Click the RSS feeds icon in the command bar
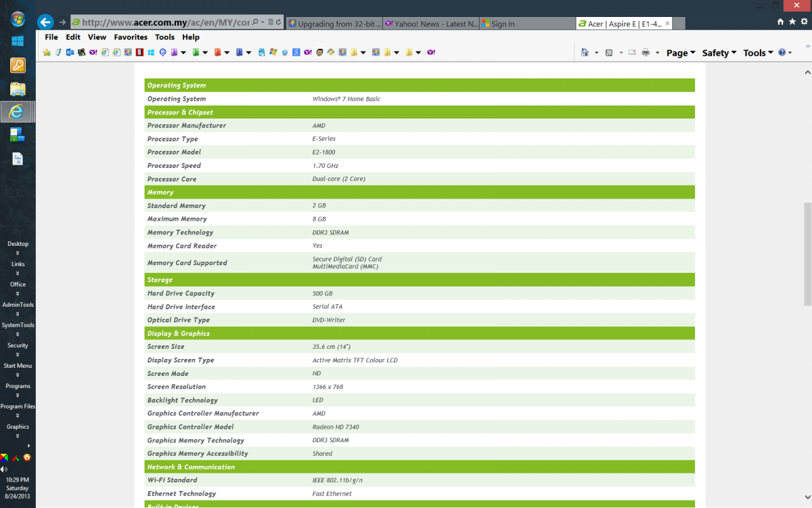Screen dimensions: 812x508 click(x=609, y=52)
